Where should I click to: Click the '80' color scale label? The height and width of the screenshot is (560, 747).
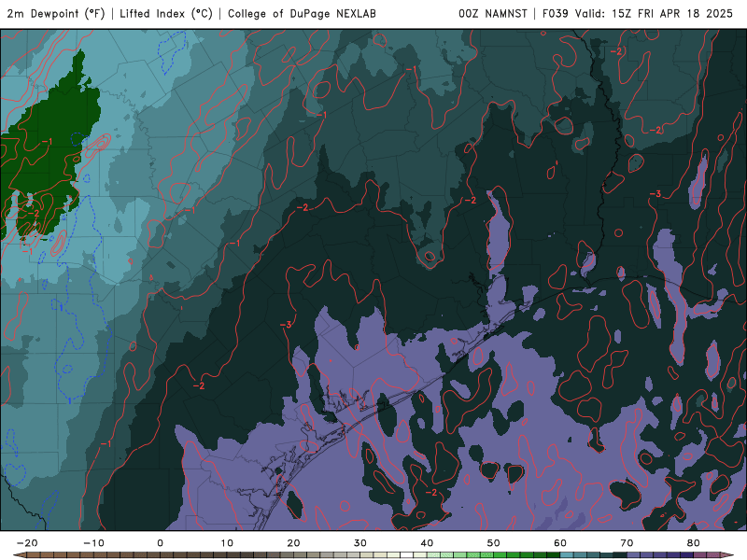[x=694, y=543]
